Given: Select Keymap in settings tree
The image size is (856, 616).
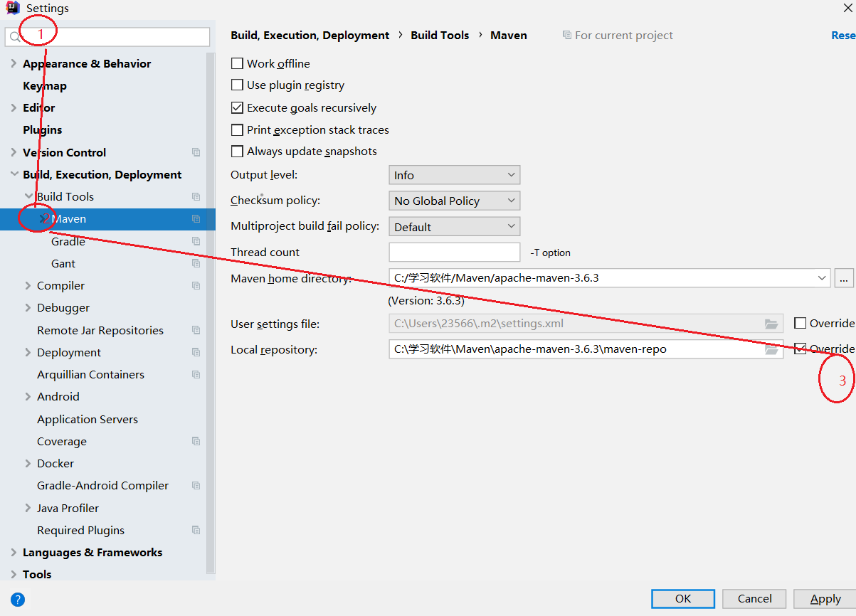Looking at the screenshot, I should point(45,85).
